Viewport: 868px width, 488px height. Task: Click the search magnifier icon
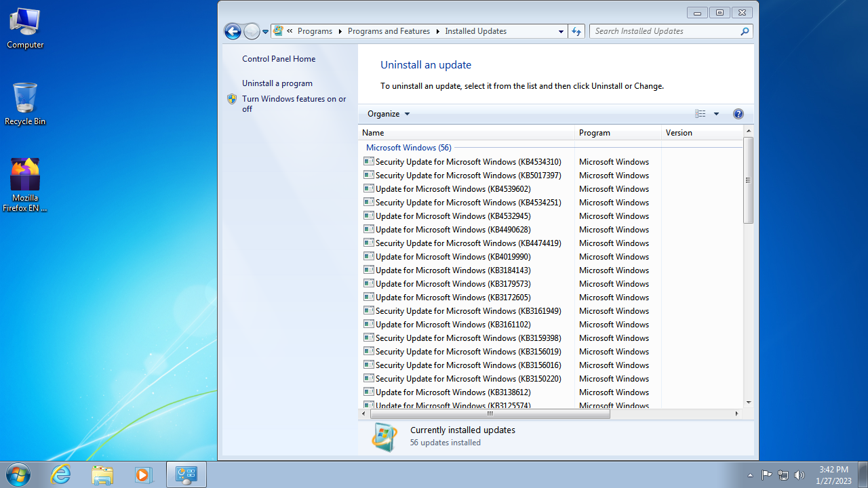pos(745,31)
